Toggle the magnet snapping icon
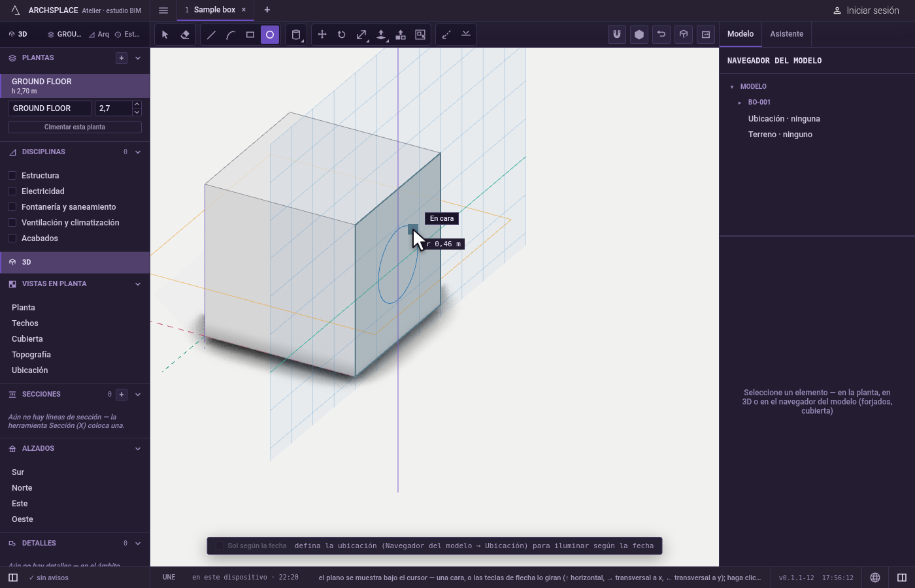The height and width of the screenshot is (588, 915). (x=617, y=35)
